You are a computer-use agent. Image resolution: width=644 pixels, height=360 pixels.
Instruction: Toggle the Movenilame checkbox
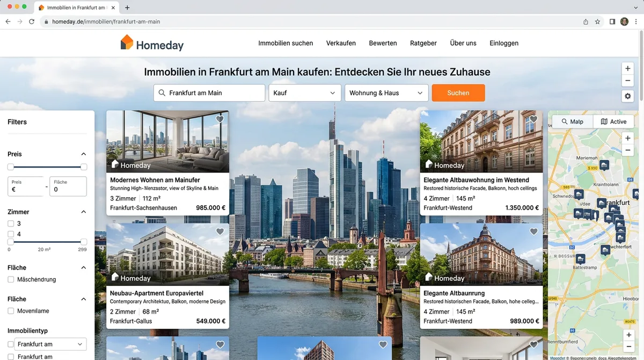[x=11, y=311]
